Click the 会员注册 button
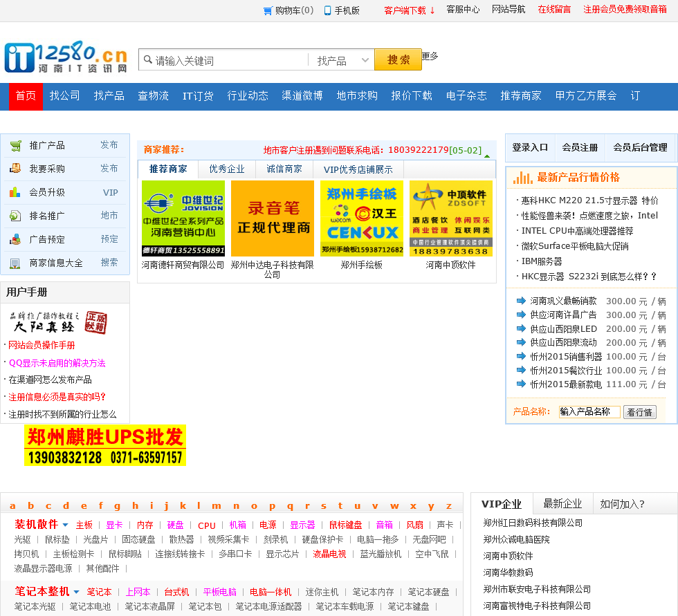Image resolution: width=678 pixels, height=616 pixels. pos(580,148)
